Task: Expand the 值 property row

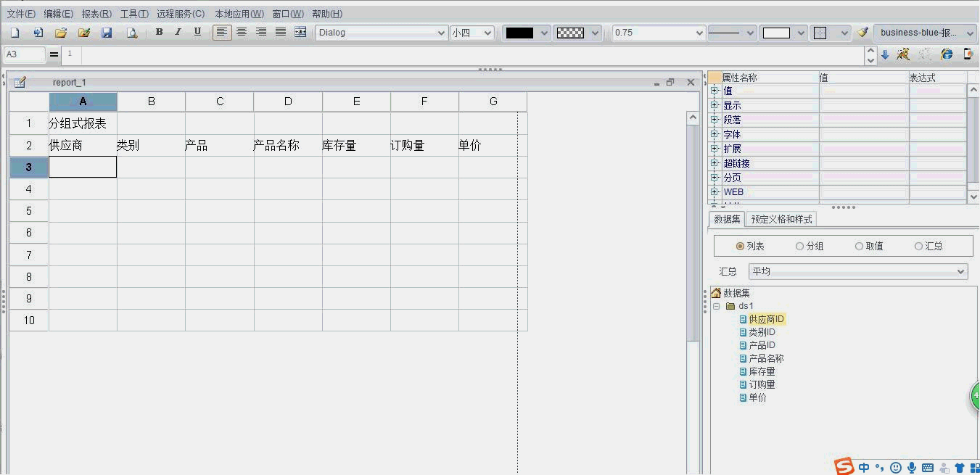Action: [715, 91]
